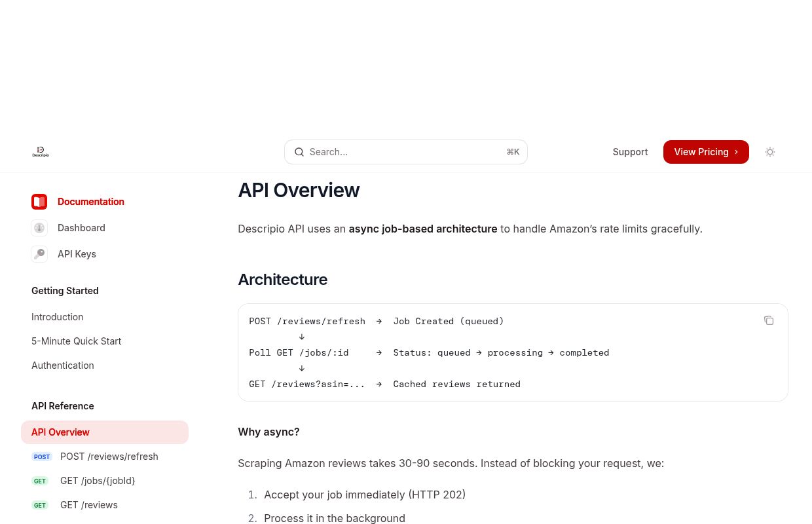Open GET /reviews reference

coord(89,505)
